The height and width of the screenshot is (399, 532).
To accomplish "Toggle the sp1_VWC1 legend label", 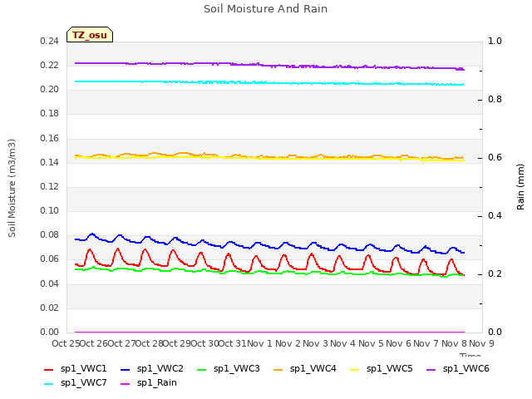I will (83, 369).
